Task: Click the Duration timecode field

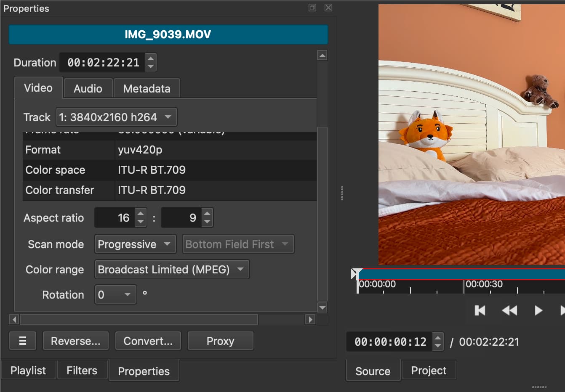Action: point(103,63)
